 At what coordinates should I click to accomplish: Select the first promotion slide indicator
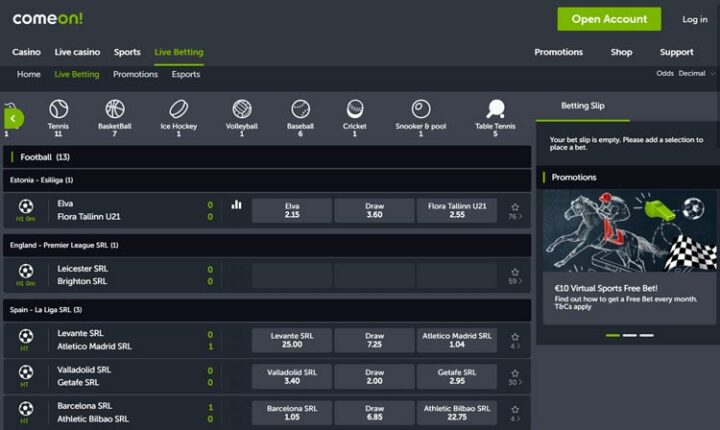click(613, 335)
